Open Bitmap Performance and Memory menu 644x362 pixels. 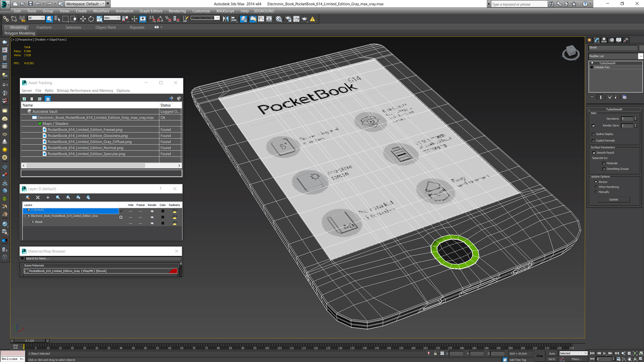[85, 91]
